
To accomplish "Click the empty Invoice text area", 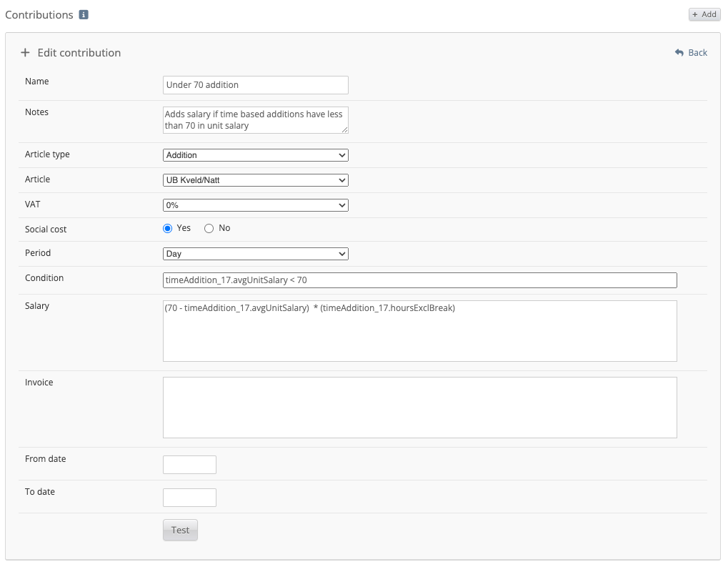I will coord(419,408).
